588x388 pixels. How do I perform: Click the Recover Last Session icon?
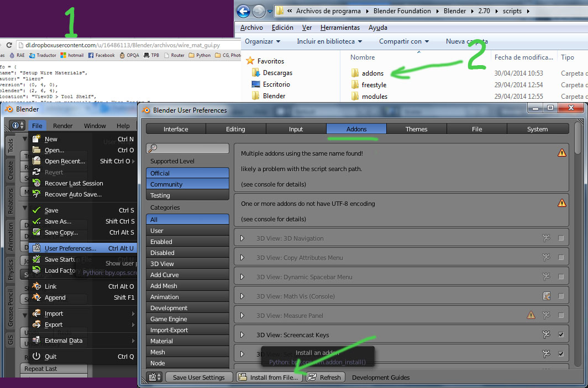point(36,183)
